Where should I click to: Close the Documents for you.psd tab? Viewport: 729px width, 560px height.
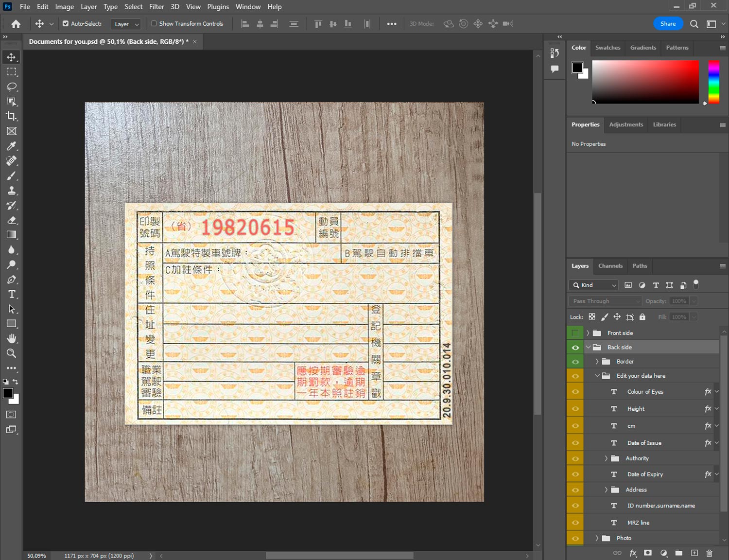click(x=195, y=42)
